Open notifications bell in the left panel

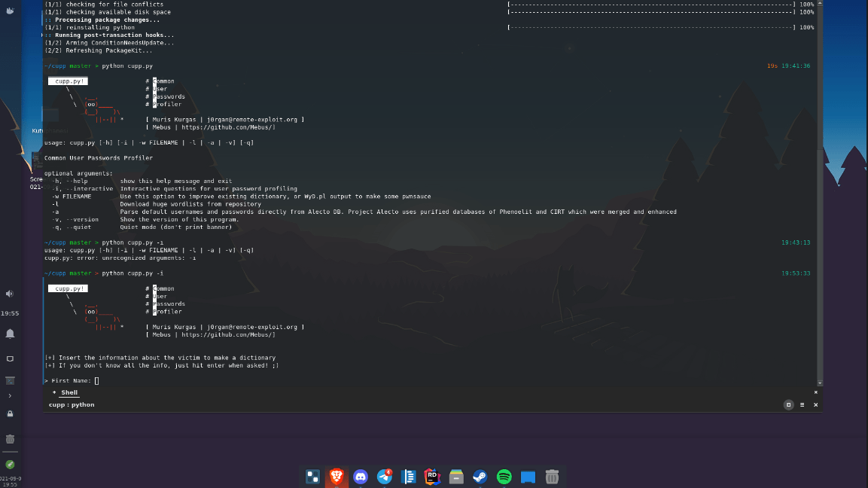click(x=10, y=334)
